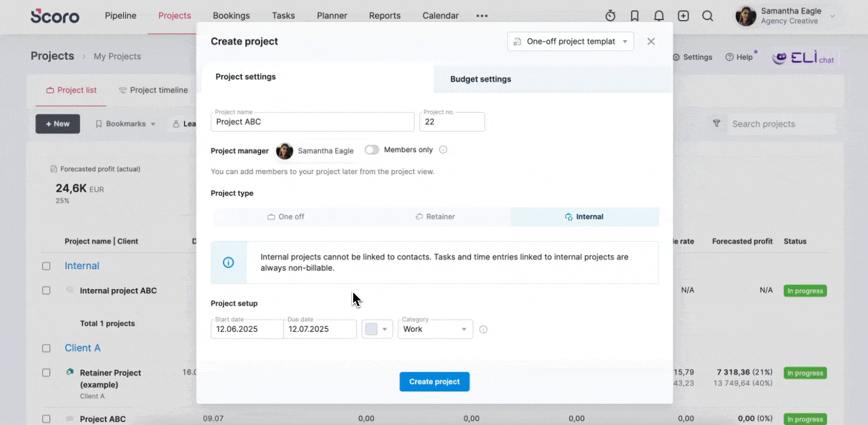Image resolution: width=868 pixels, height=425 pixels.
Task: Click the Search projects field
Action: 782,124
